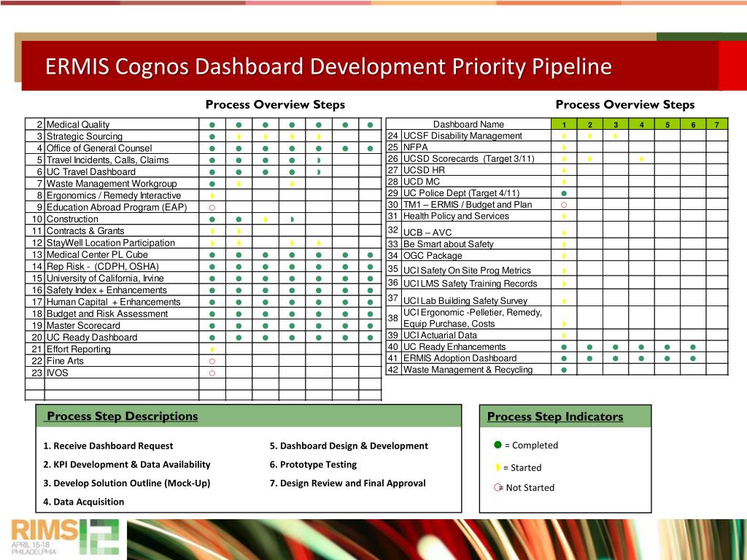The image size is (747, 560).
Task: Click the red not-started circle in IVOS row
Action: [x=212, y=373]
